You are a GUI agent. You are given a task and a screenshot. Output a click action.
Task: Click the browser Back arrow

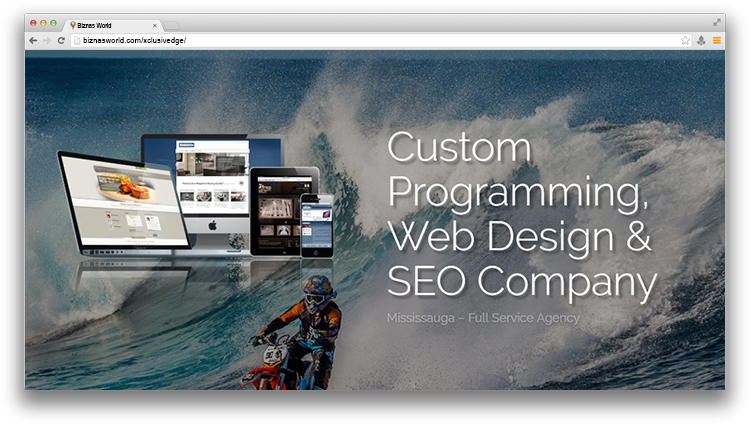pos(33,40)
